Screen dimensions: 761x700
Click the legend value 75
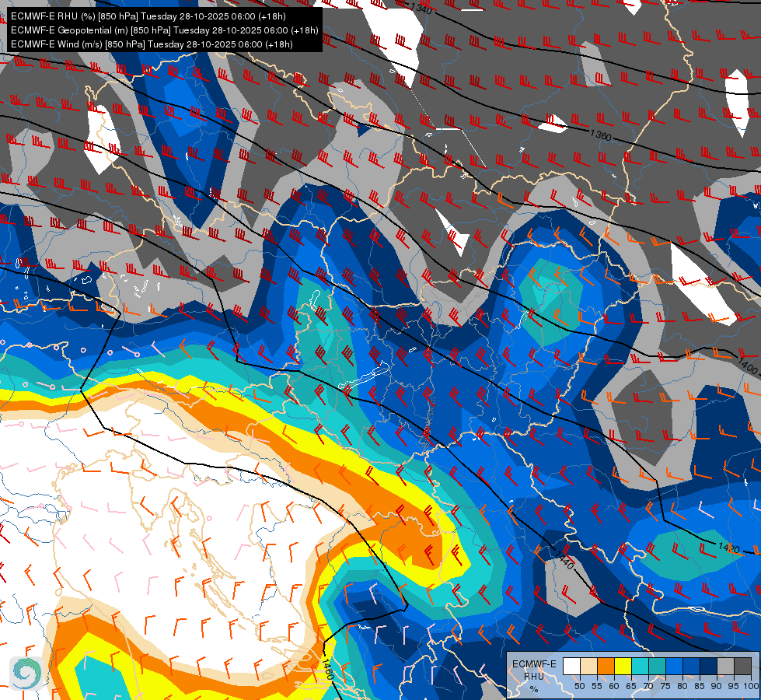(665, 686)
